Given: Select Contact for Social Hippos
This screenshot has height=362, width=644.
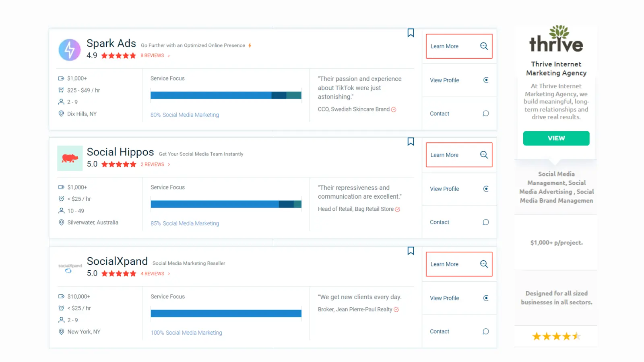Looking at the screenshot, I should click(440, 222).
